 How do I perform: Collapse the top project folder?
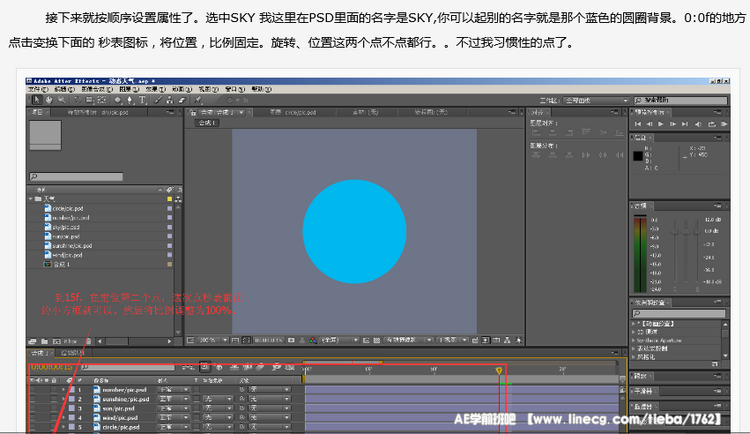31,199
